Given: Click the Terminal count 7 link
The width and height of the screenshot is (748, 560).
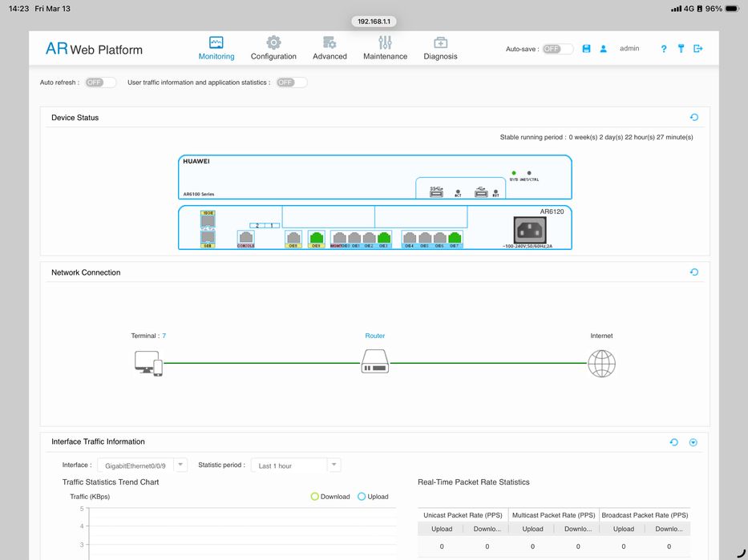Looking at the screenshot, I should 164,336.
